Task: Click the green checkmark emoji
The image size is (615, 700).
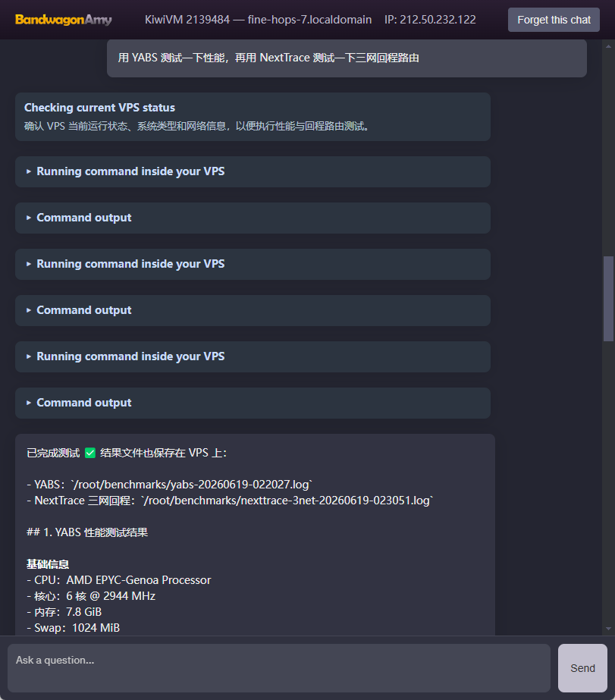Action: (90, 453)
